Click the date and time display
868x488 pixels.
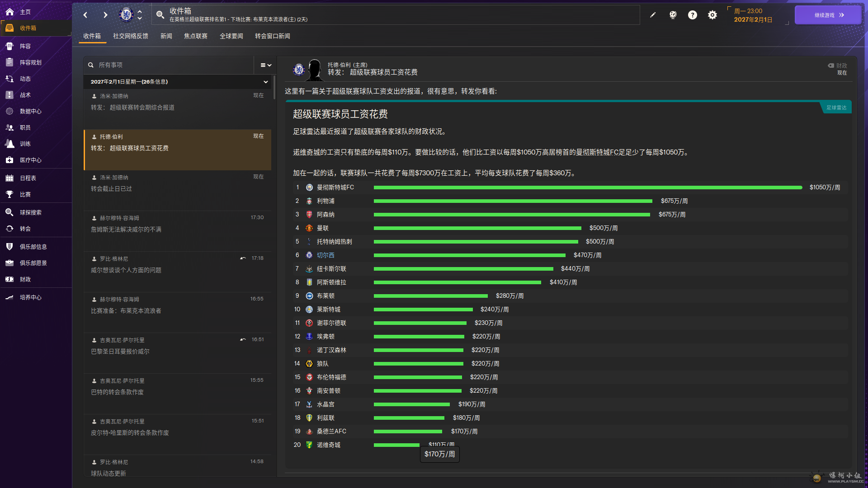(753, 15)
